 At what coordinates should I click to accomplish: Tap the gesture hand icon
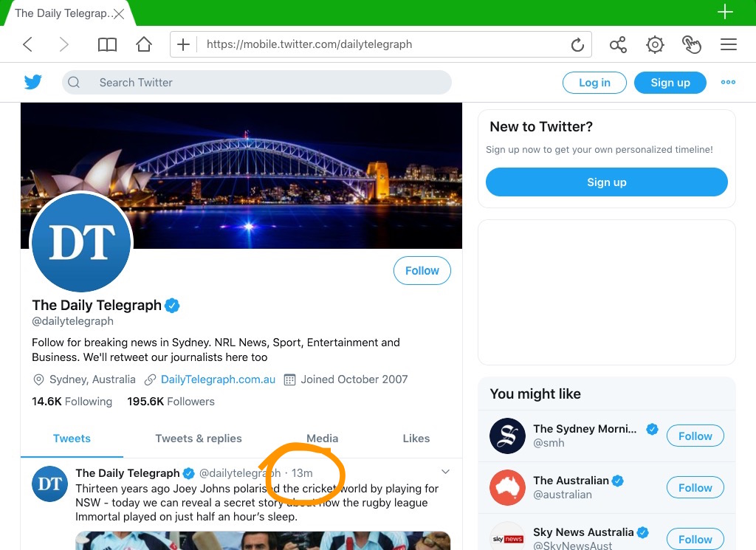[692, 45]
